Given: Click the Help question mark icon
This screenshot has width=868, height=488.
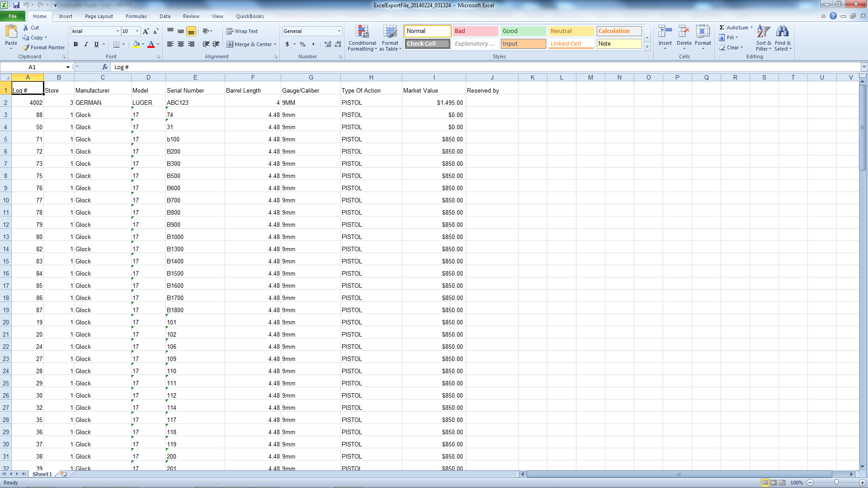Looking at the screenshot, I should [x=833, y=16].
